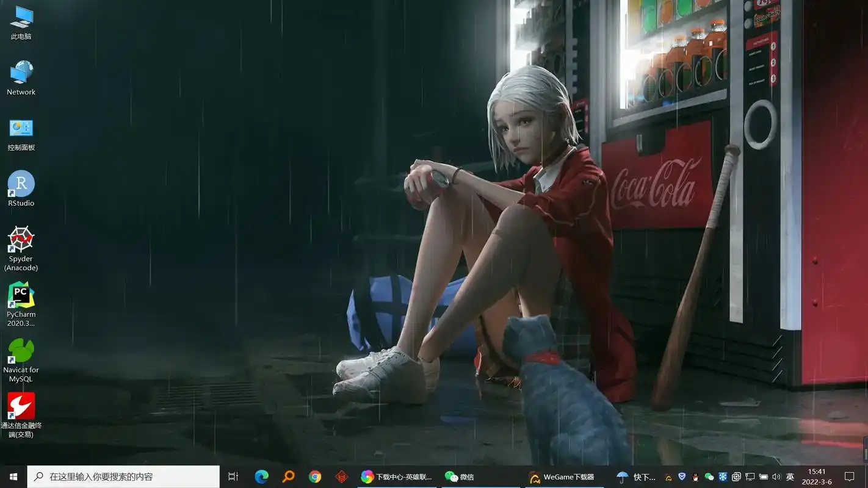Open 控制面板 Control Panel icon
The width and height of the screenshot is (868, 488).
point(21,129)
